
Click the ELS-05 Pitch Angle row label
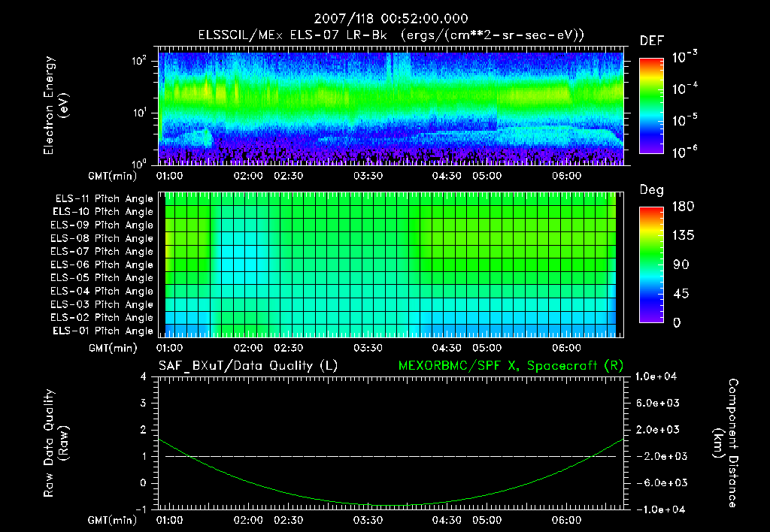click(102, 278)
